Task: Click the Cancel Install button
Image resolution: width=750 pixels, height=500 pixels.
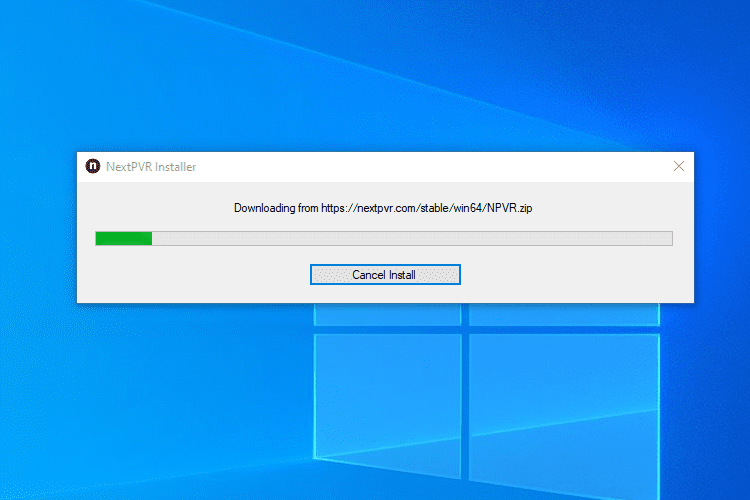Action: [x=385, y=275]
